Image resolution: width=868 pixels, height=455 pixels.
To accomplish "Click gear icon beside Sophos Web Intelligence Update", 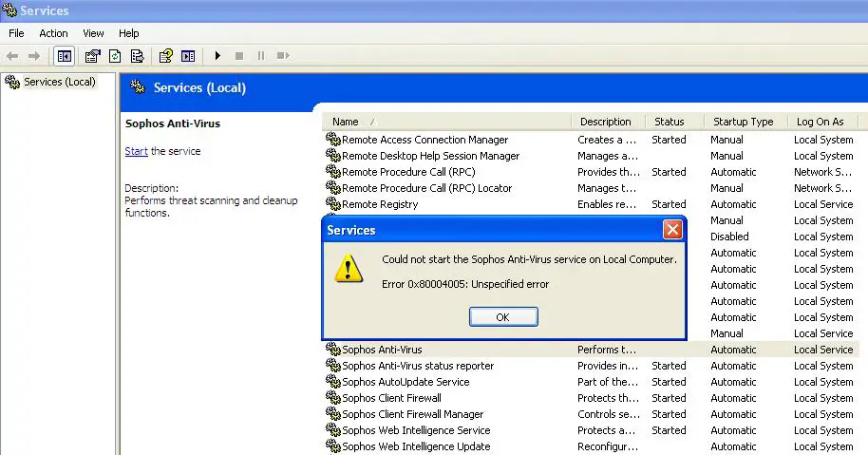I will (x=332, y=446).
